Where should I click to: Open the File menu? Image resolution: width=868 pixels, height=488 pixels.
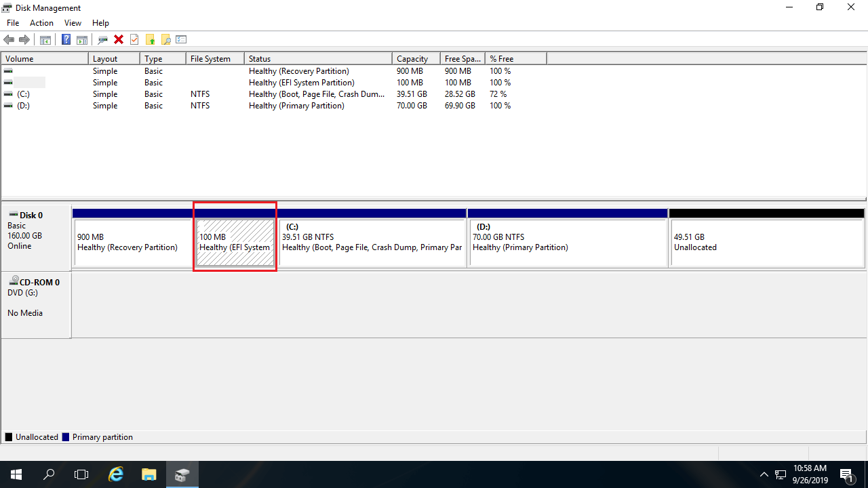tap(13, 23)
